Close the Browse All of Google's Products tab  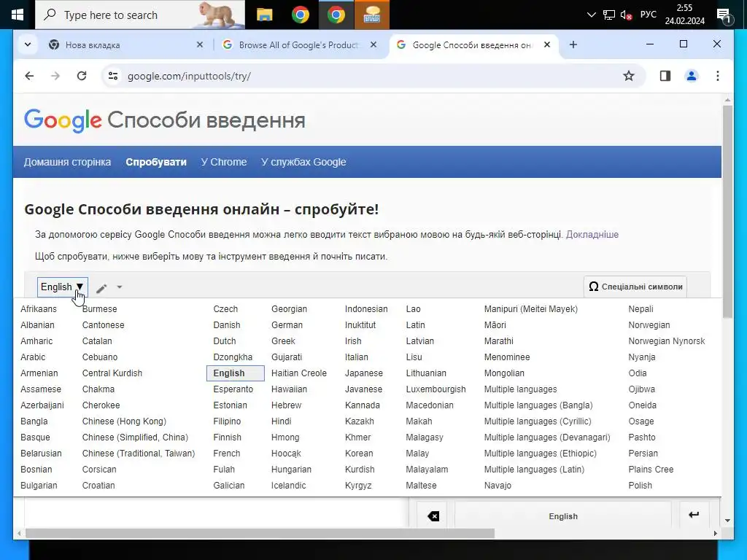(x=373, y=44)
